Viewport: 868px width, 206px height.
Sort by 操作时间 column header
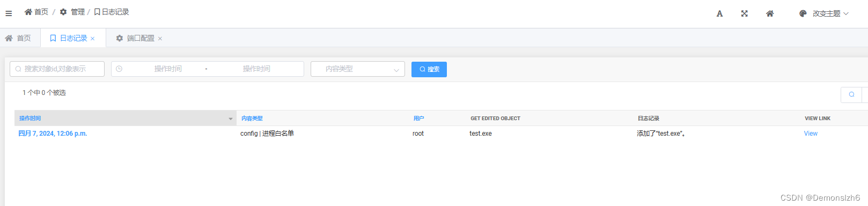pos(30,119)
